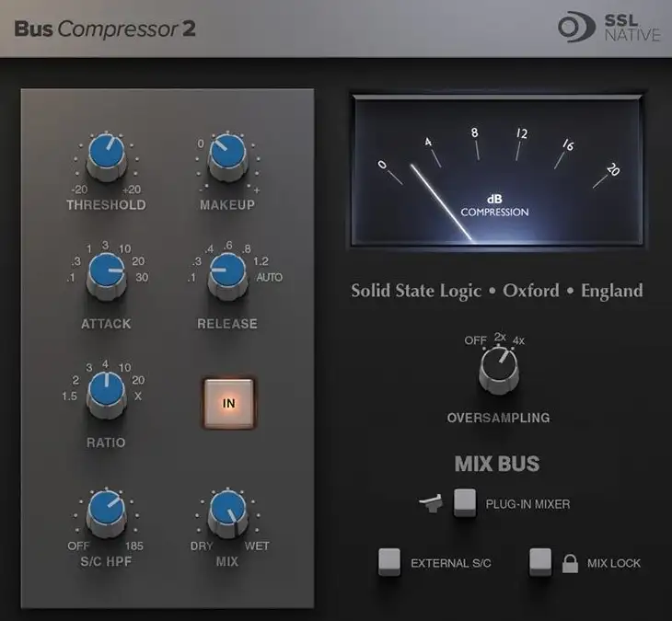Click the WET label under Mix

(257, 546)
